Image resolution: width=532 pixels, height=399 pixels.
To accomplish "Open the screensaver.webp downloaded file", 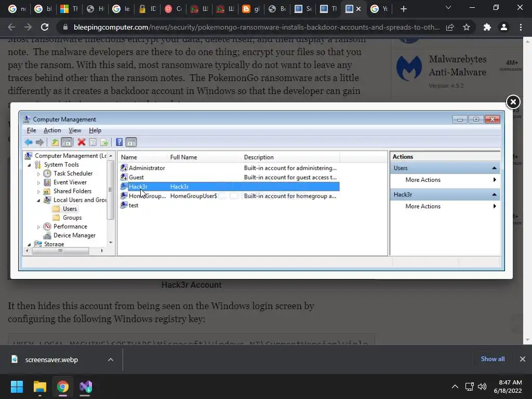I will 51,360.
